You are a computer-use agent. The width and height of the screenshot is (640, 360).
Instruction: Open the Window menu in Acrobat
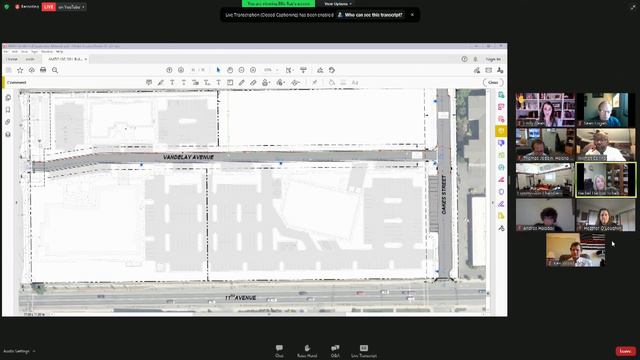coord(47,52)
